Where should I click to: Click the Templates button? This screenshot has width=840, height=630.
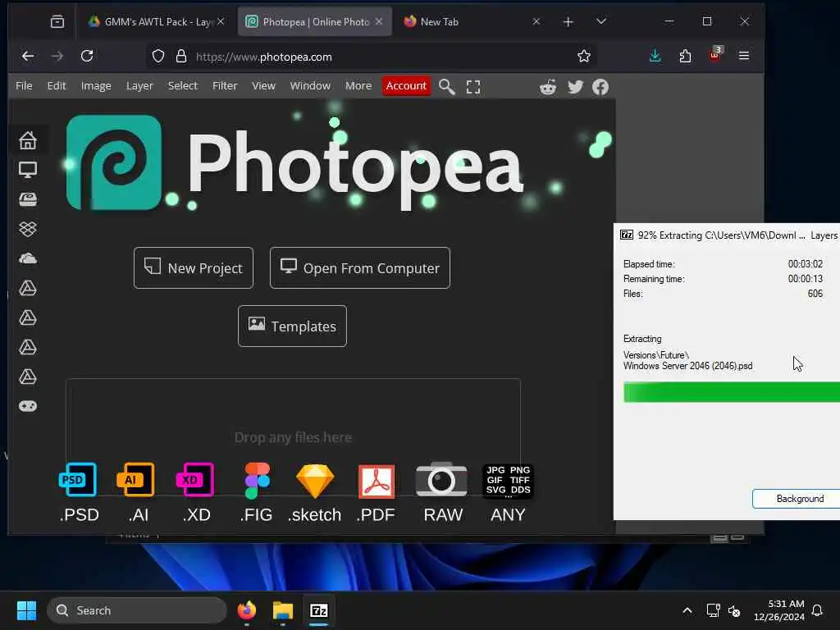[x=293, y=326]
